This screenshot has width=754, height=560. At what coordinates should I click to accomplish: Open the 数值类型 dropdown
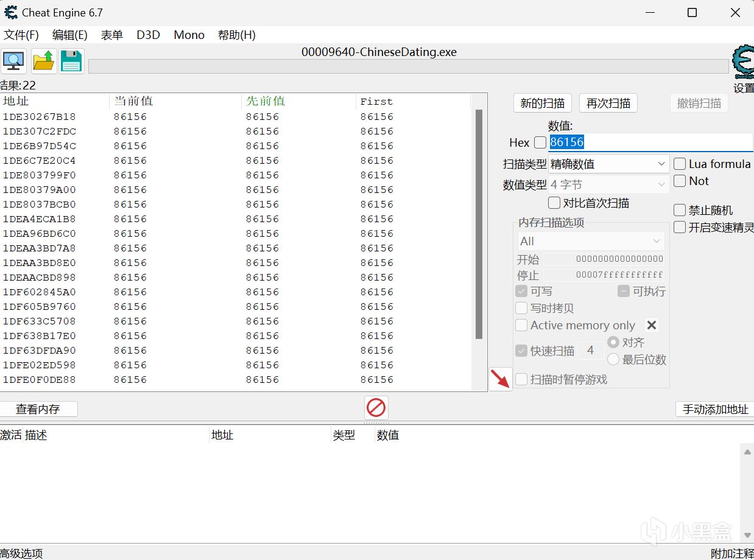(609, 184)
